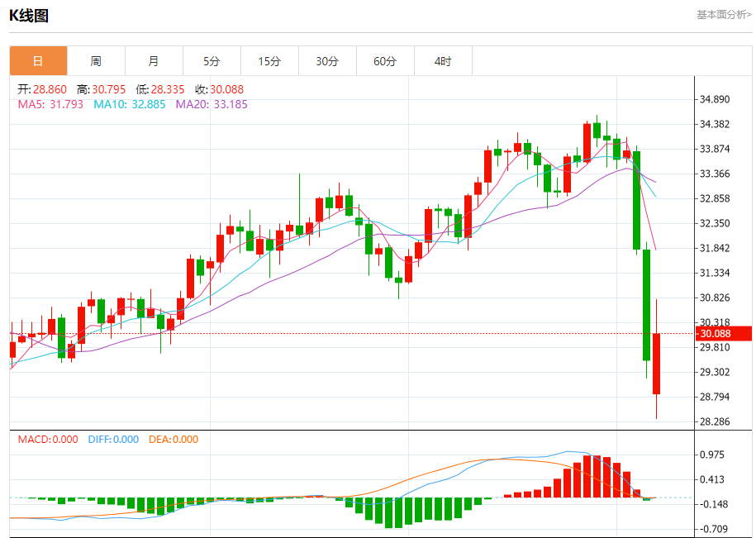Click the MACD:0.000 indicator label
Image resolution: width=756 pixels, height=538 pixels.
pos(48,439)
